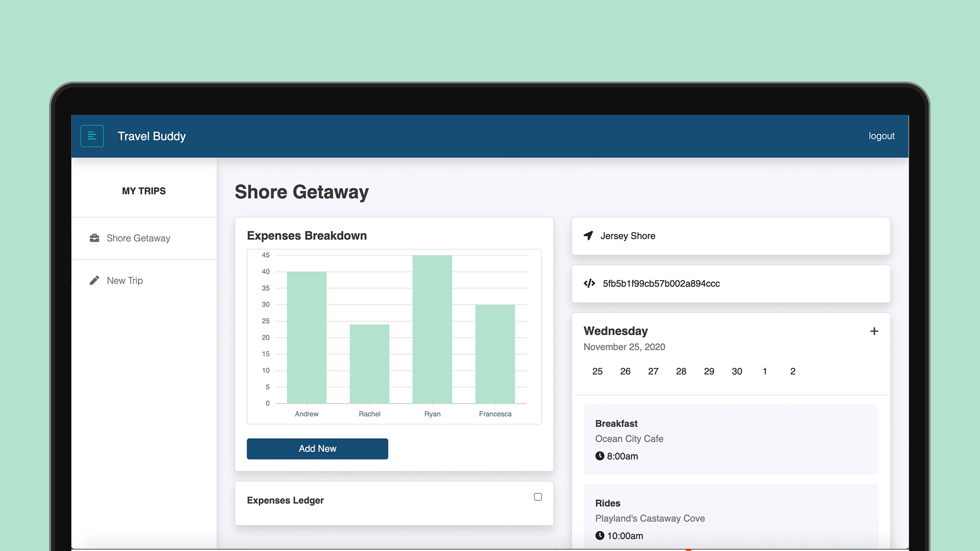Click the add new event plus icon
The image size is (980, 551).
point(874,331)
